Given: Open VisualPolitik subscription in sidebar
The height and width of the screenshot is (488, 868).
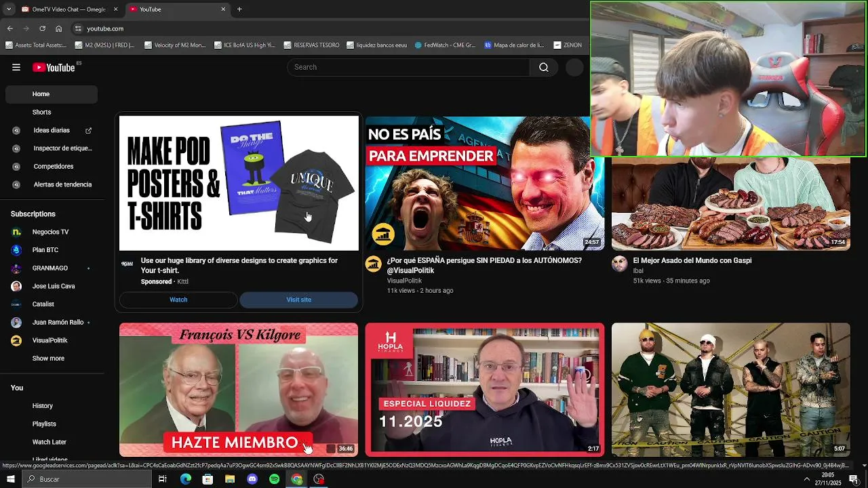Looking at the screenshot, I should pos(52,340).
